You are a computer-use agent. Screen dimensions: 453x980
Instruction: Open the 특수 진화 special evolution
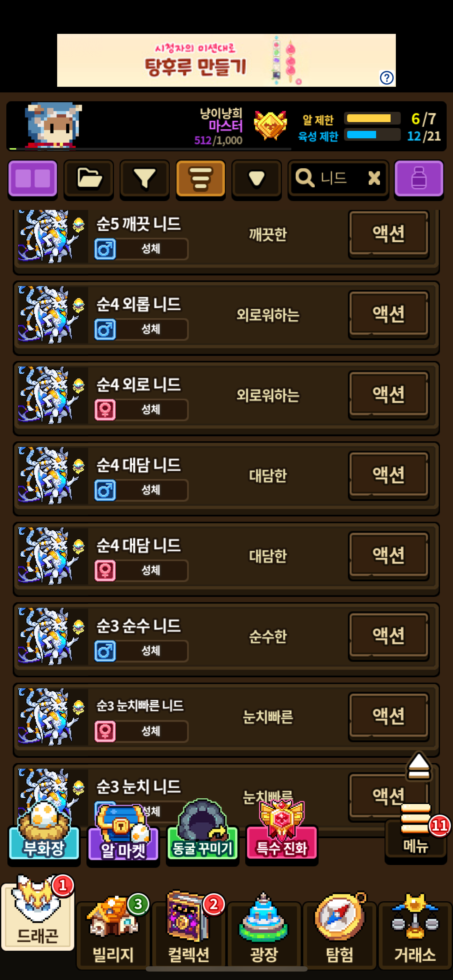pos(282,833)
